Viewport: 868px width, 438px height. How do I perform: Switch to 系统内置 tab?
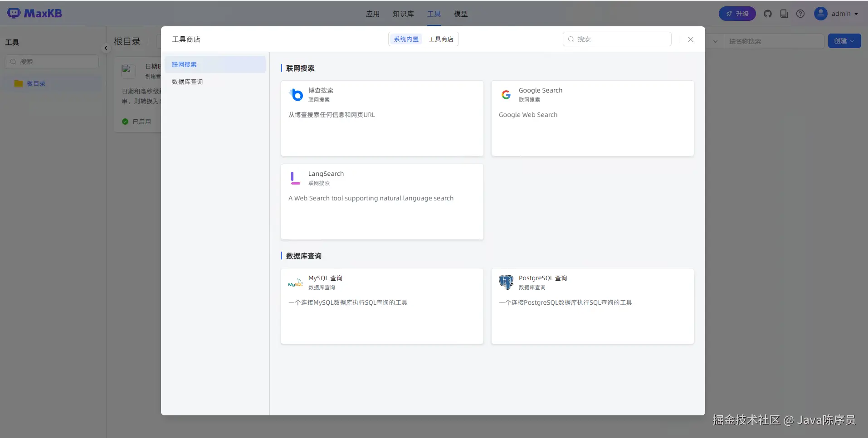point(406,39)
